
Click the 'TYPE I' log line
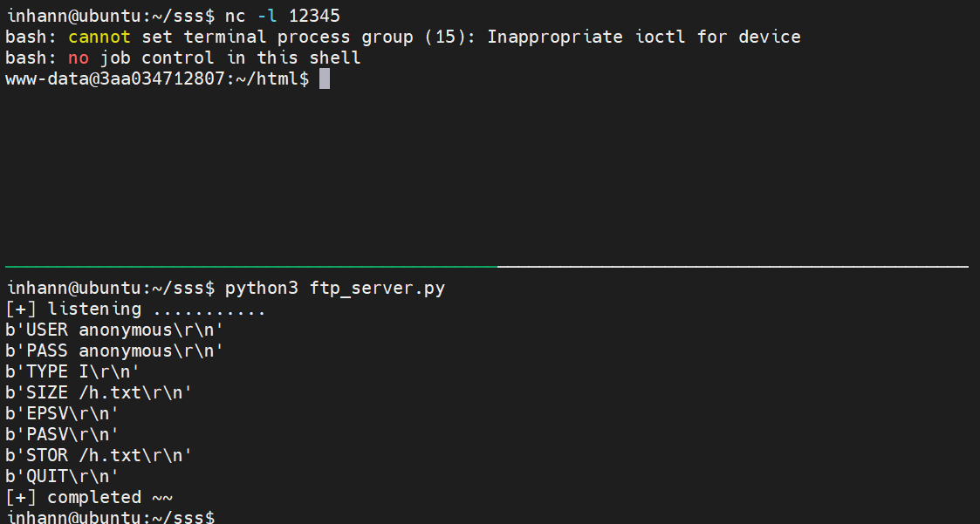72,371
